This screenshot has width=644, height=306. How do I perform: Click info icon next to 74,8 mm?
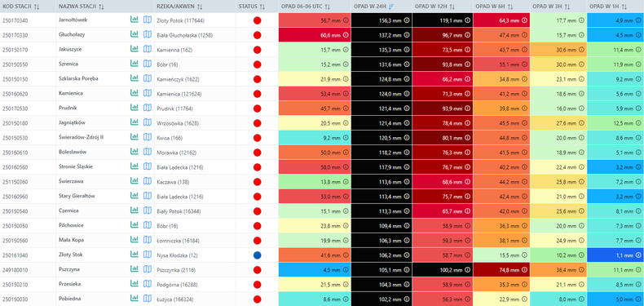524,270
